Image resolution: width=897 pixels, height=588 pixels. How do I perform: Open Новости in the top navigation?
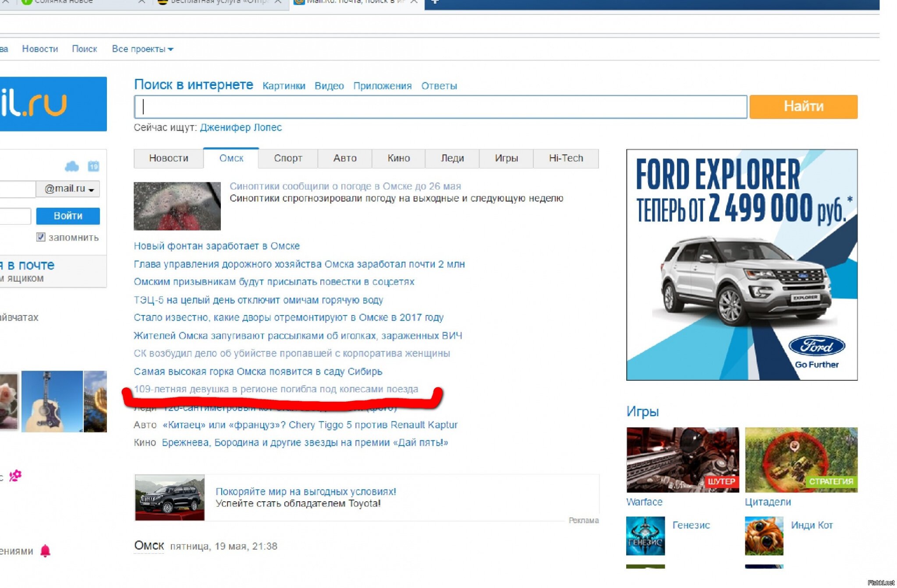[x=40, y=49]
